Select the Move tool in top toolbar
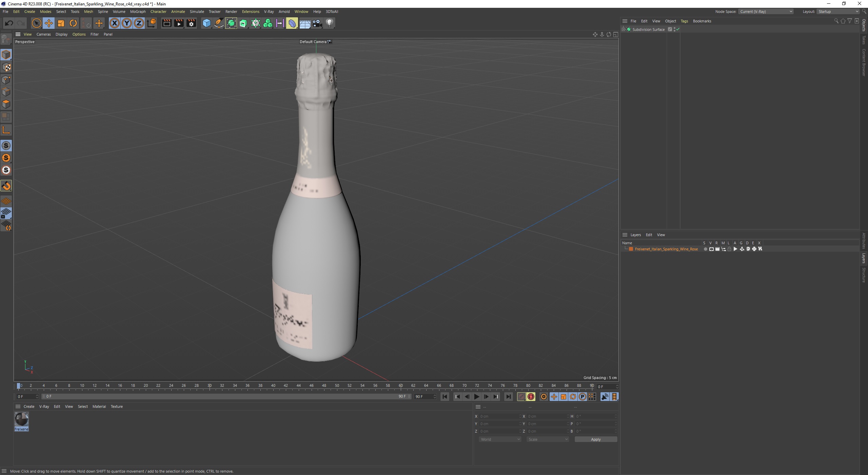 tap(48, 23)
